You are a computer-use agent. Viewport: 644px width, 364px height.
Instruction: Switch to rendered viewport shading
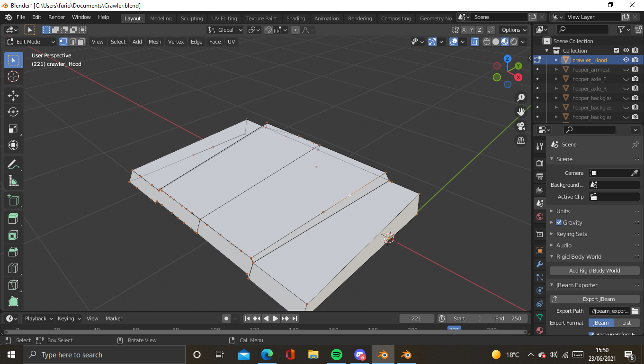pos(514,42)
